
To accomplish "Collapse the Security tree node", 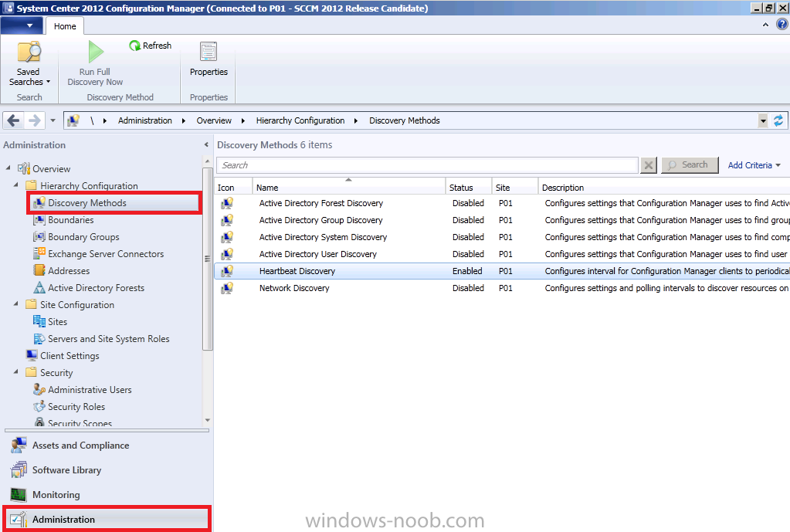I will [15, 372].
